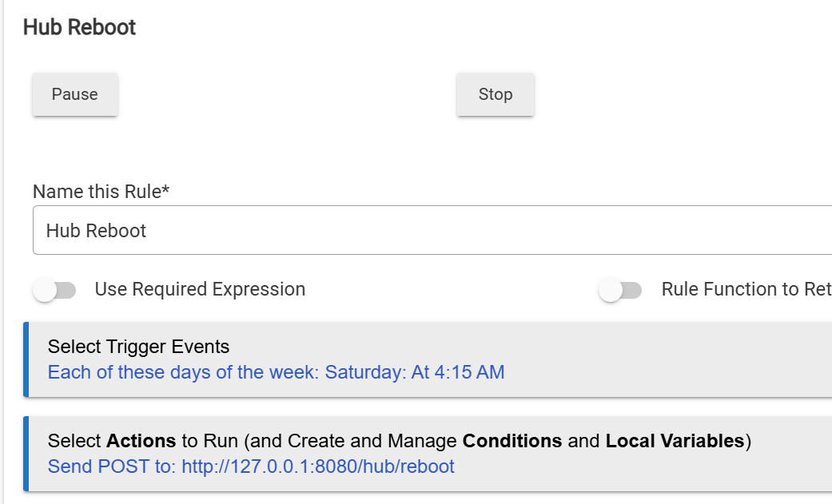Screen dimensions: 832x504
Task: Click the 127.0.0.1:8080/hub/reboot URL text
Action: pos(318,466)
